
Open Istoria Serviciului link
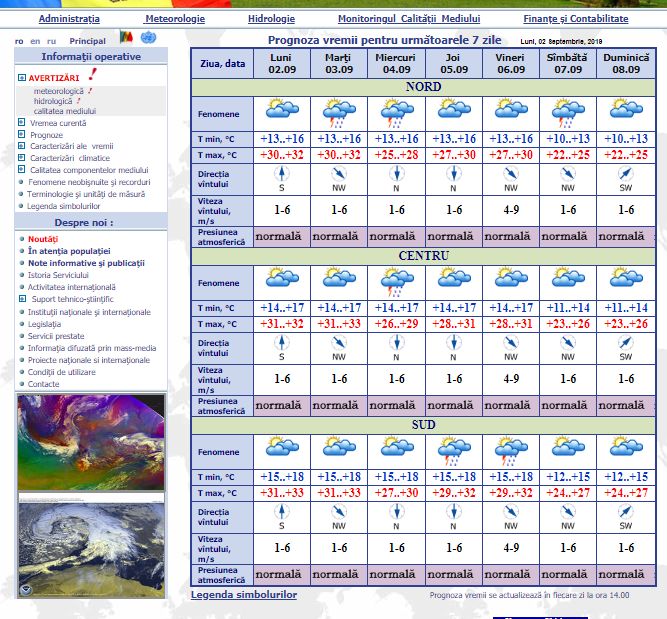pos(58,275)
